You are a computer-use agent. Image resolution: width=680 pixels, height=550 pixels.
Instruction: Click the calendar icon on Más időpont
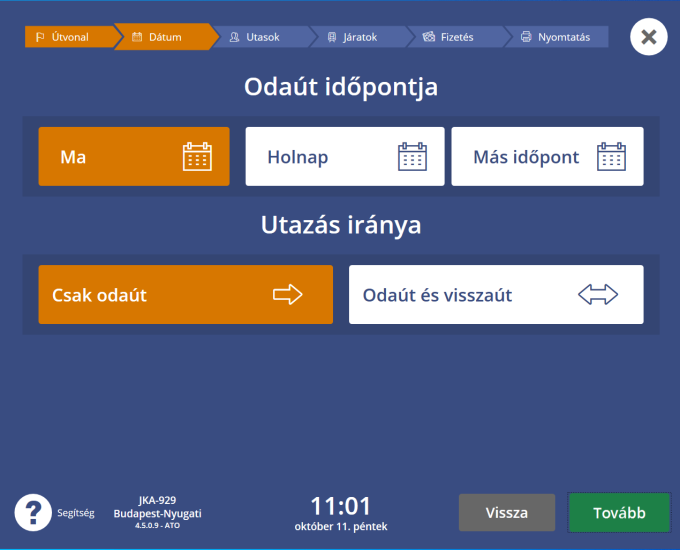click(611, 157)
